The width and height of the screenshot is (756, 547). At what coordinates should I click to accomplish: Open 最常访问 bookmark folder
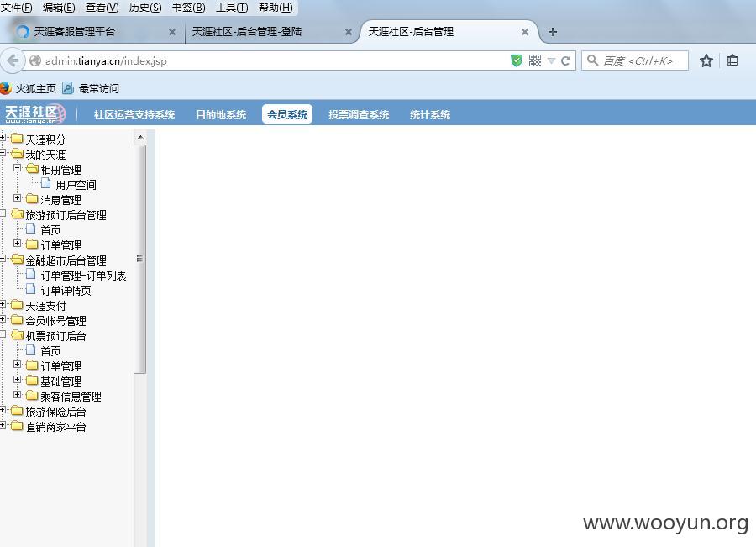pyautogui.click(x=91, y=88)
